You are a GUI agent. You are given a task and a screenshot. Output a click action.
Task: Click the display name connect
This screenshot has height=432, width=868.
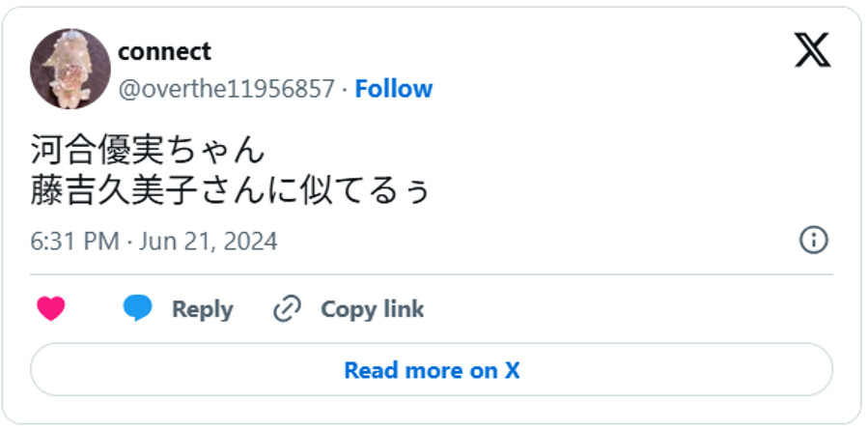164,51
